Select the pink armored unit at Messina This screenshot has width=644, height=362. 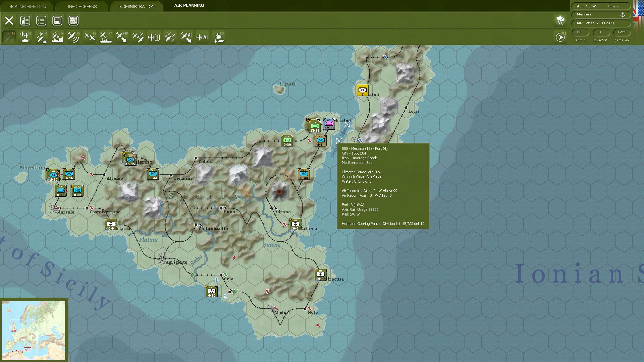329,124
